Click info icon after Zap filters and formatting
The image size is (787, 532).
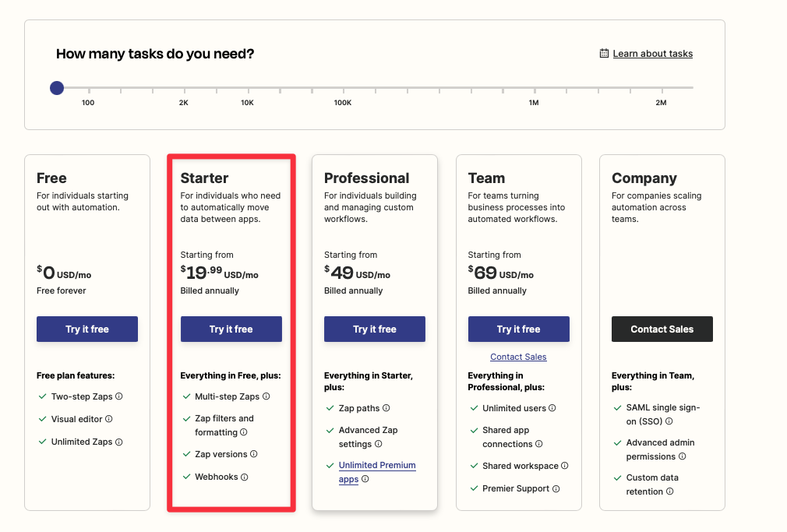[243, 432]
